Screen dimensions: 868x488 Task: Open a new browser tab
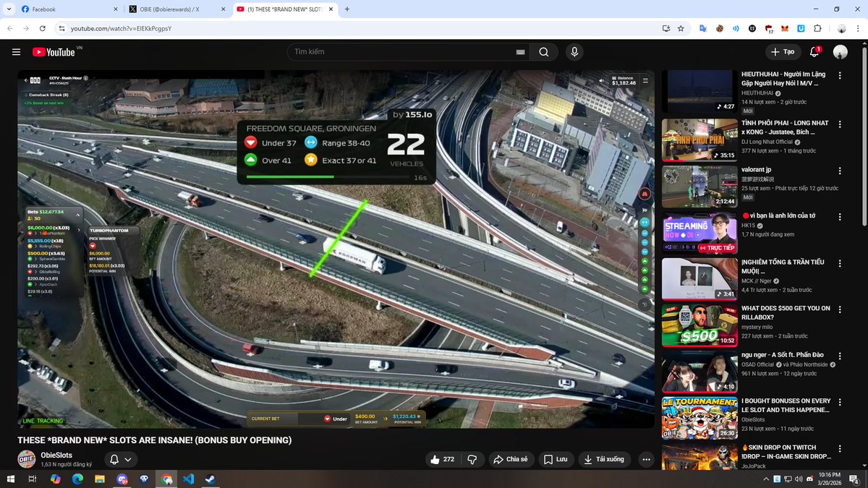point(347,9)
